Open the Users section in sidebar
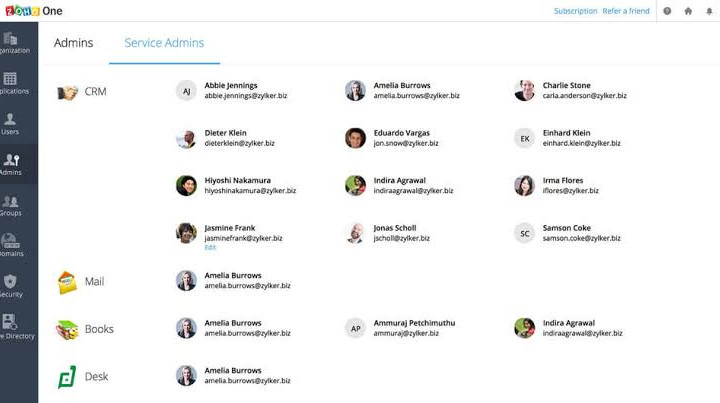 pyautogui.click(x=10, y=123)
